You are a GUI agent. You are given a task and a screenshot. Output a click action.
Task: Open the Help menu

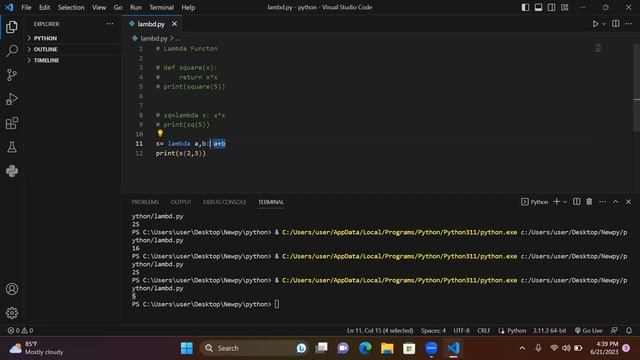pyautogui.click(x=188, y=7)
